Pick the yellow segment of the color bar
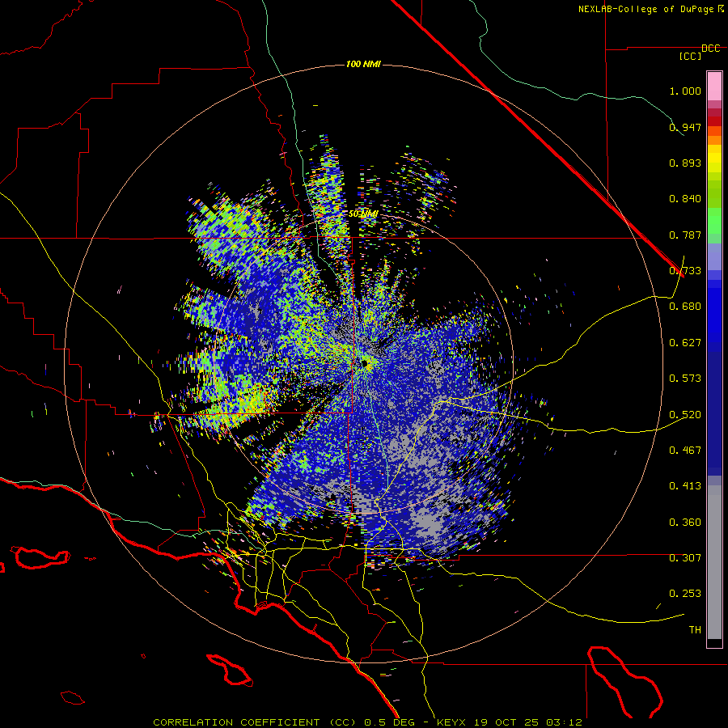Image resolution: width=728 pixels, height=728 pixels. [x=714, y=159]
